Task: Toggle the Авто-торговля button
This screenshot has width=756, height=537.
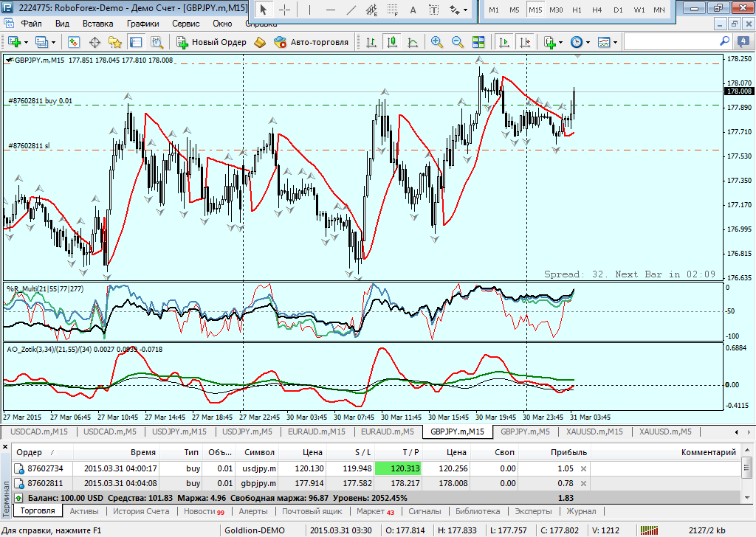Action: (x=311, y=42)
